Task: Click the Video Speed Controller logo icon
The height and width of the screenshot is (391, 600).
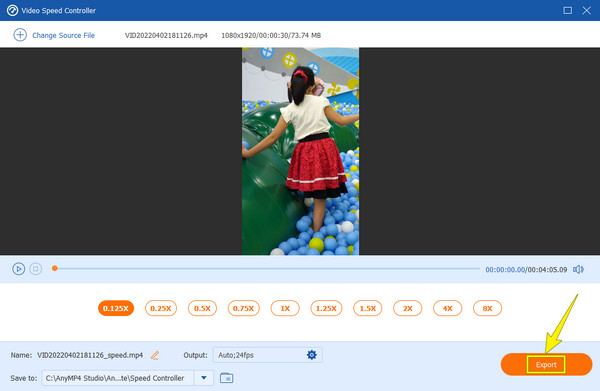Action: 12,10
